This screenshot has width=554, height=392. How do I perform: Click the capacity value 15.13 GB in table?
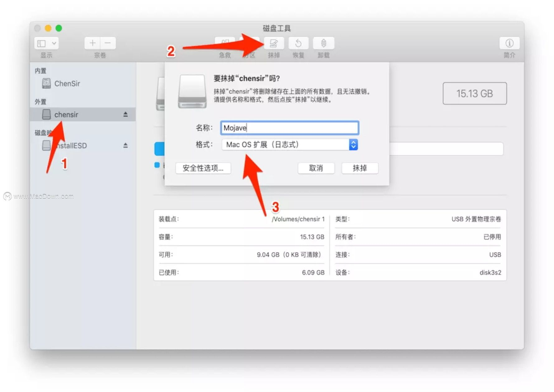(312, 237)
